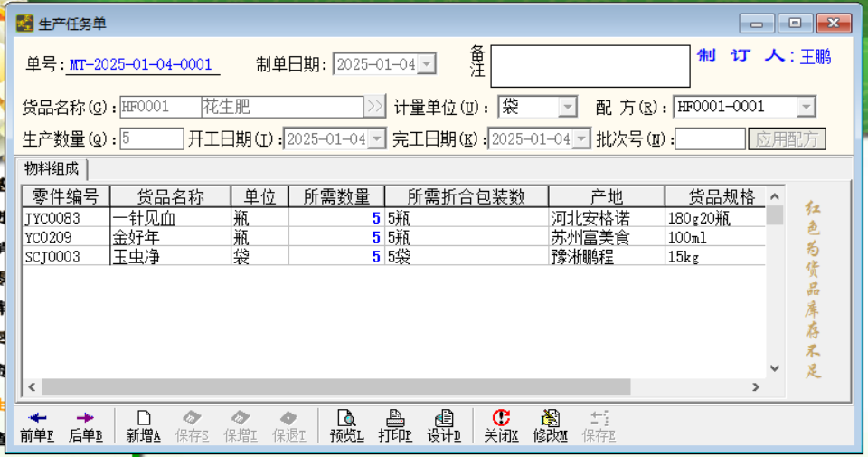The width and height of the screenshot is (868, 457).
Task: Click the 所需数量 column header
Action: 336,196
